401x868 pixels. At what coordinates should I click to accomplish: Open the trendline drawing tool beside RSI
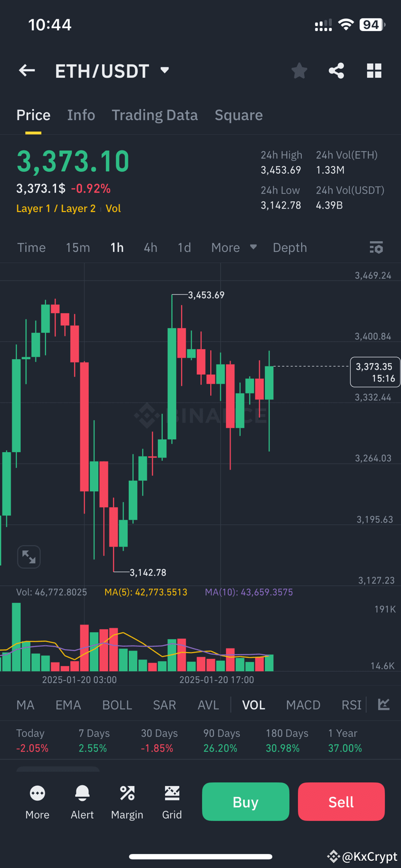click(384, 704)
